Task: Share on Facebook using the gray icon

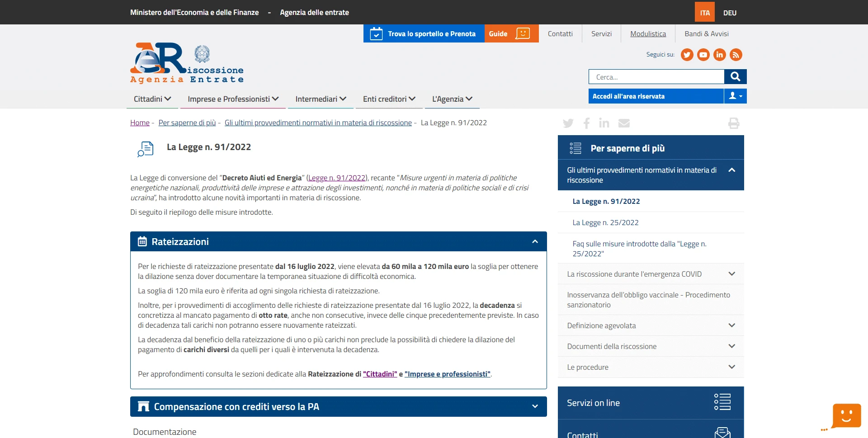Action: [586, 123]
